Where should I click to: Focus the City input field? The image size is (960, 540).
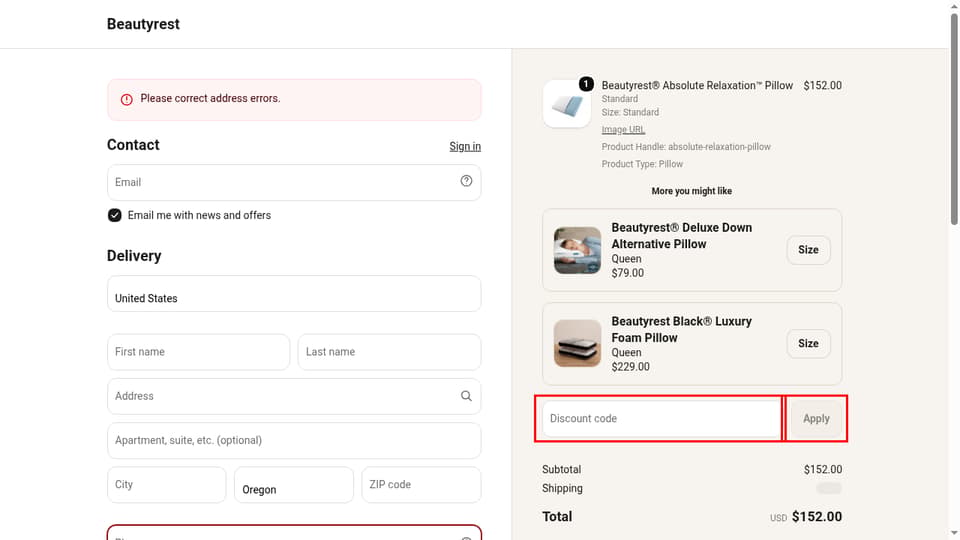167,485
